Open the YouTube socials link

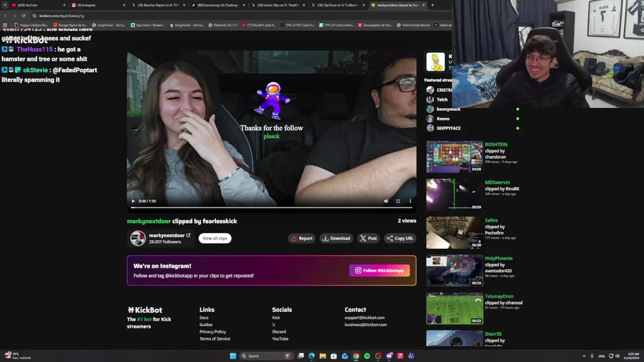tap(280, 339)
